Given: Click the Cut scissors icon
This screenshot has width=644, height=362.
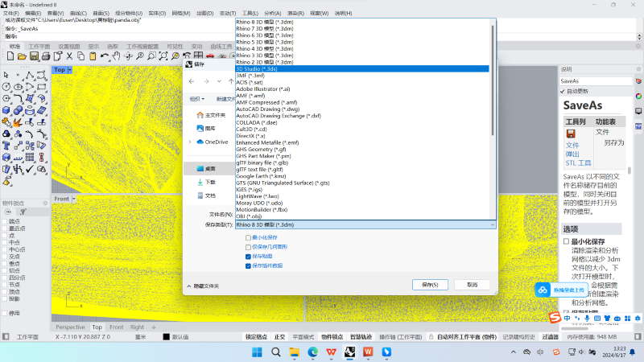Looking at the screenshot, I should click(x=69, y=56).
